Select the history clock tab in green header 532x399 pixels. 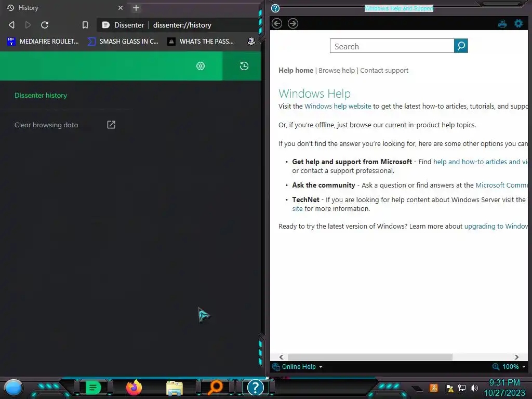point(244,66)
